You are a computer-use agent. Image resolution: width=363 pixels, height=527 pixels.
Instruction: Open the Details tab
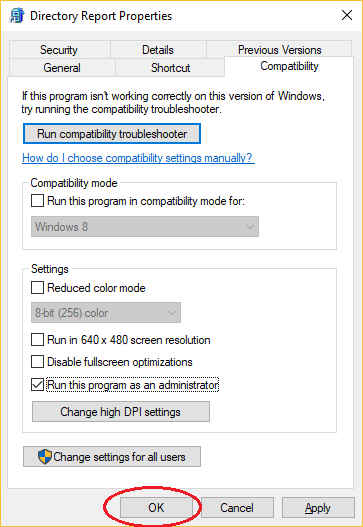(158, 49)
